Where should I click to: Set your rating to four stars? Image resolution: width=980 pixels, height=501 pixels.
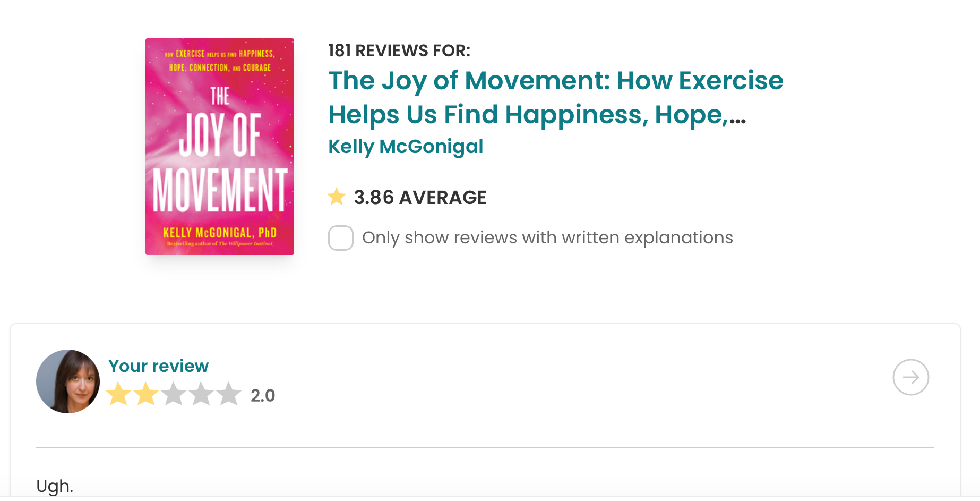point(201,394)
